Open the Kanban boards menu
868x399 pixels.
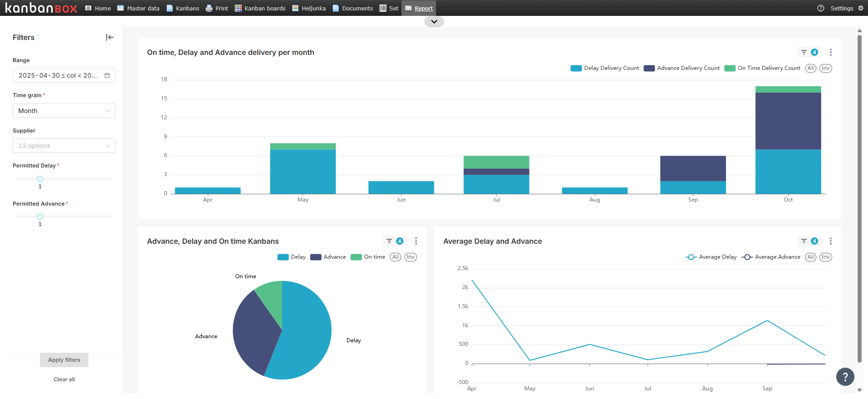tap(260, 8)
